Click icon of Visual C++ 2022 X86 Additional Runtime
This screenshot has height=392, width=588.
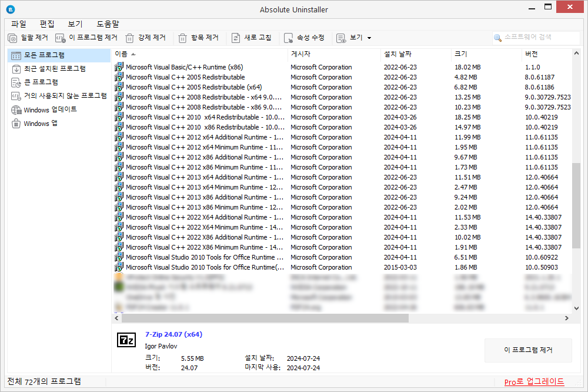point(119,237)
